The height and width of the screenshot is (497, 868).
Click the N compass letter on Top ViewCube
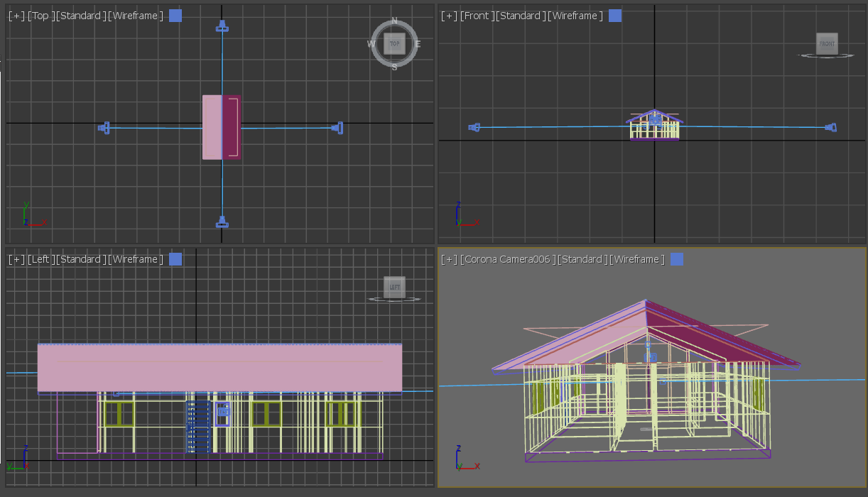(394, 21)
